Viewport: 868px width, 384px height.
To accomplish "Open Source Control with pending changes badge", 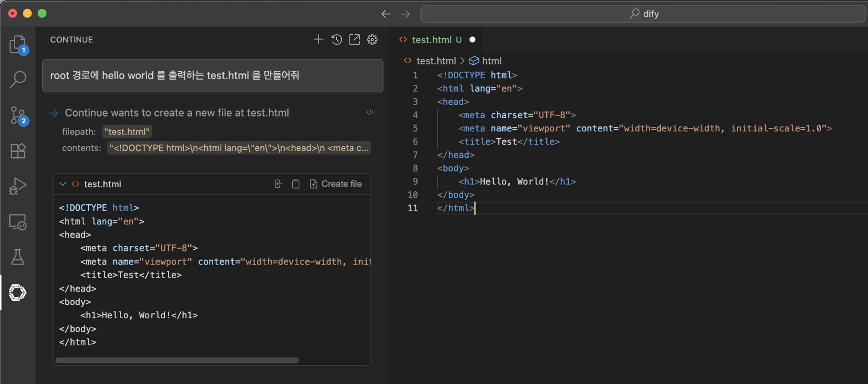I will pyautogui.click(x=17, y=115).
